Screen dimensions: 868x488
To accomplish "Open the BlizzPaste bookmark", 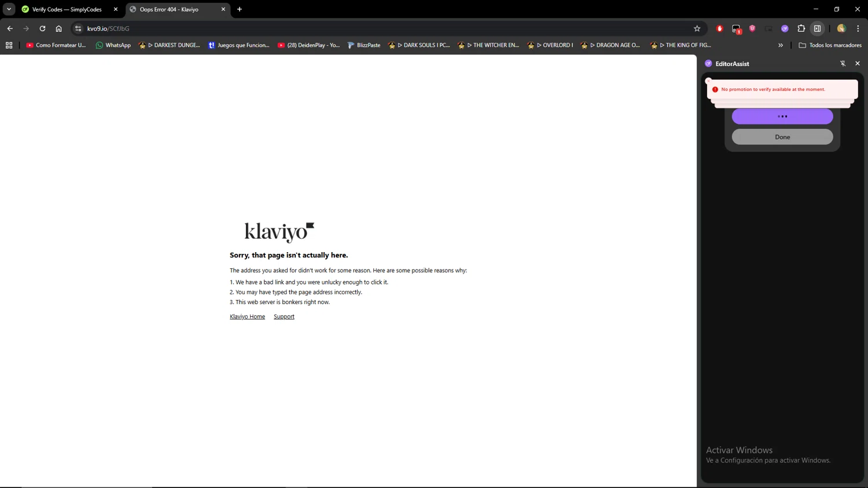I will click(x=363, y=45).
